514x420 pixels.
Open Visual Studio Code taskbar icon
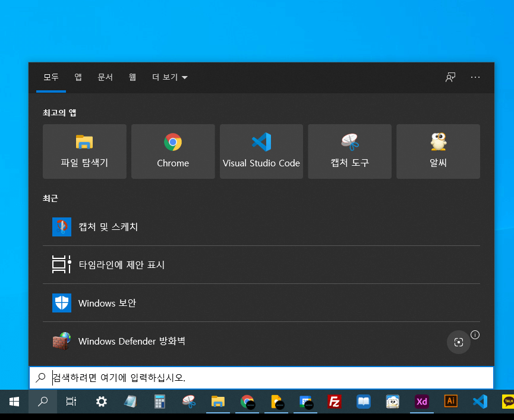pyautogui.click(x=480, y=402)
